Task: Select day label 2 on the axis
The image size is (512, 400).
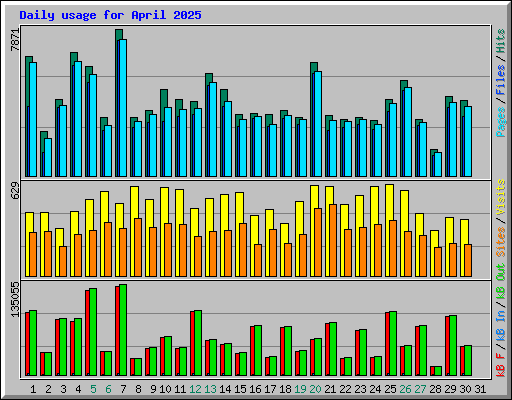Action: pos(48,389)
